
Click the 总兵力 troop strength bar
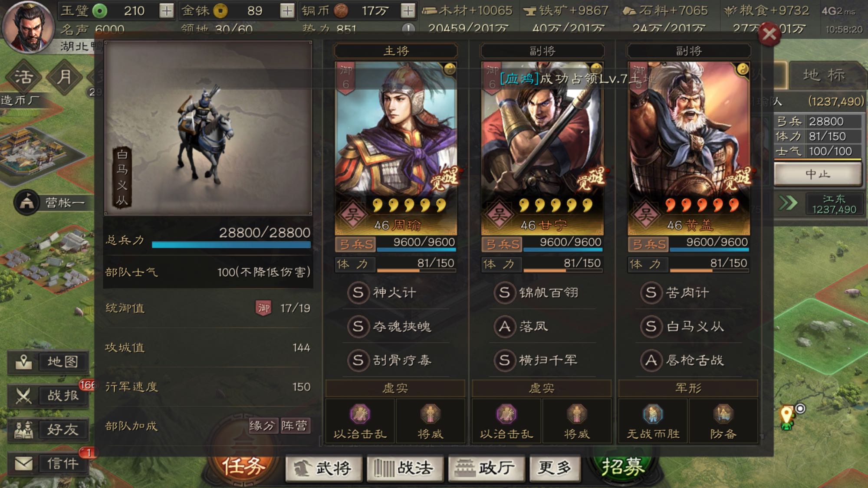231,245
